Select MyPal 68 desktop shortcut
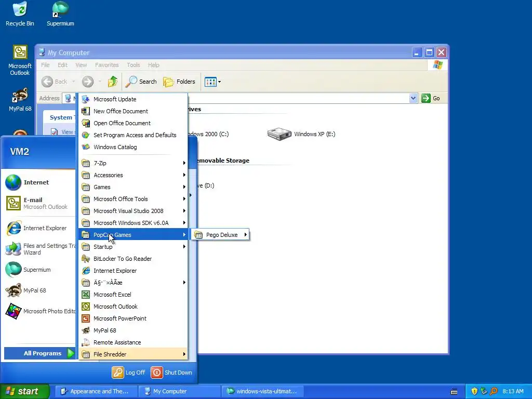 coord(20,99)
